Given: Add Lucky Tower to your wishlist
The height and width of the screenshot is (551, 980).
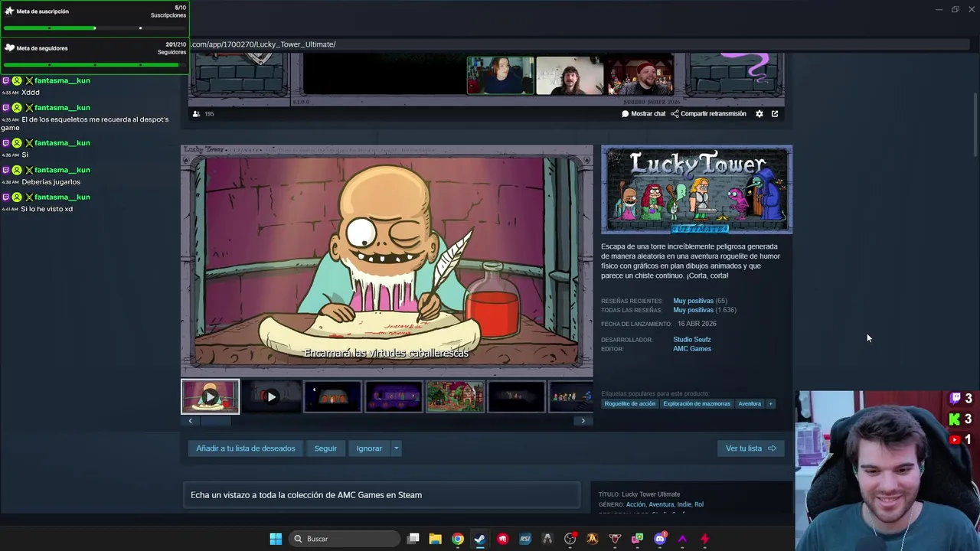Looking at the screenshot, I should pos(246,448).
